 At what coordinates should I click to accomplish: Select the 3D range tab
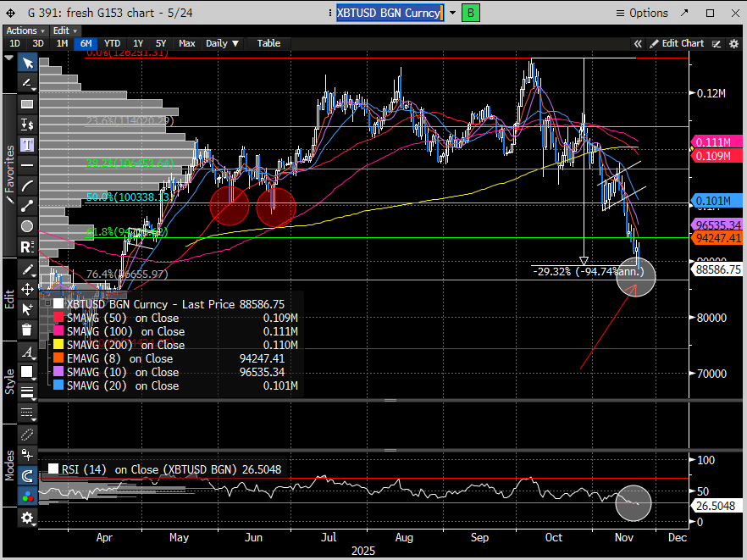click(37, 43)
